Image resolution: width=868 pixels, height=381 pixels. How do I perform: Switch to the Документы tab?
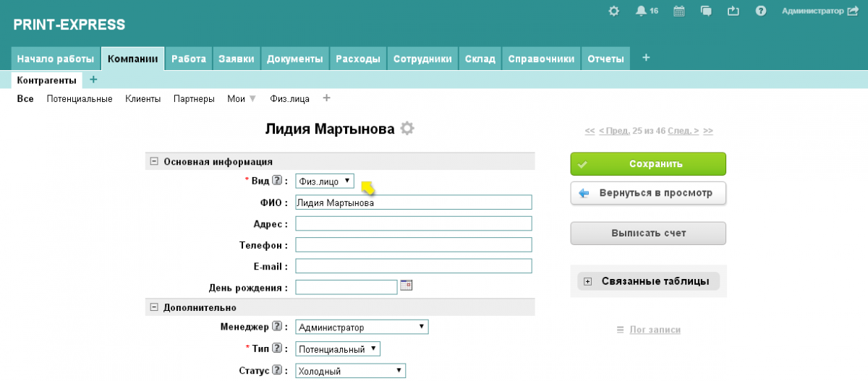point(294,59)
